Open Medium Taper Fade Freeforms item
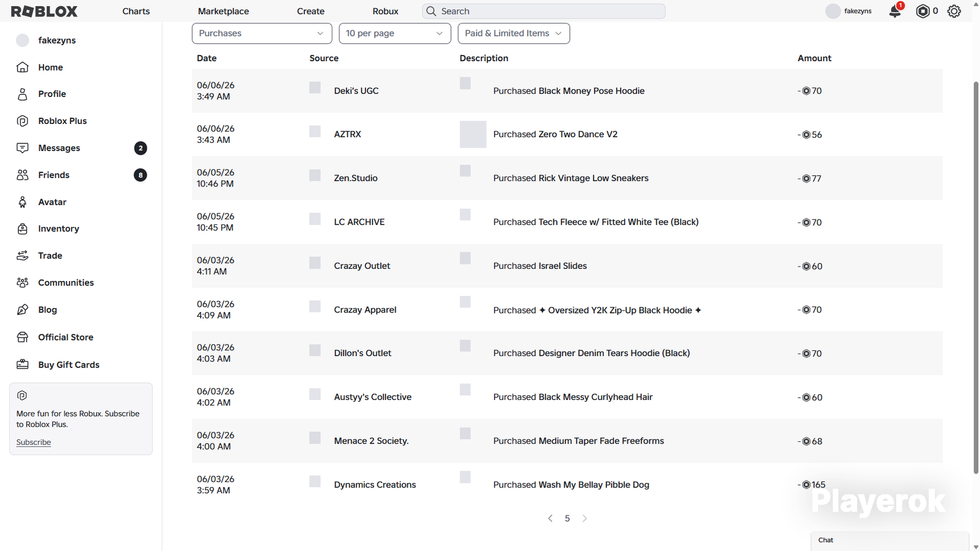Image resolution: width=980 pixels, height=551 pixels. [601, 441]
